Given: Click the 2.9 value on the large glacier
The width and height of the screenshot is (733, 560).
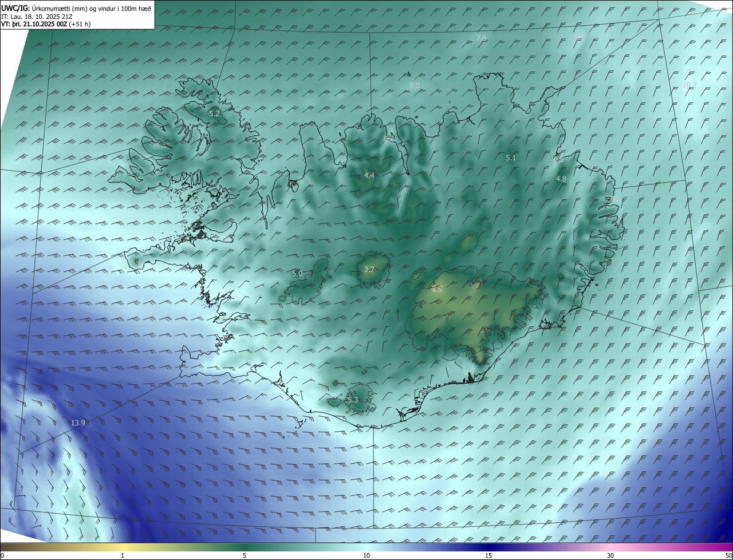Looking at the screenshot, I should coord(436,289).
